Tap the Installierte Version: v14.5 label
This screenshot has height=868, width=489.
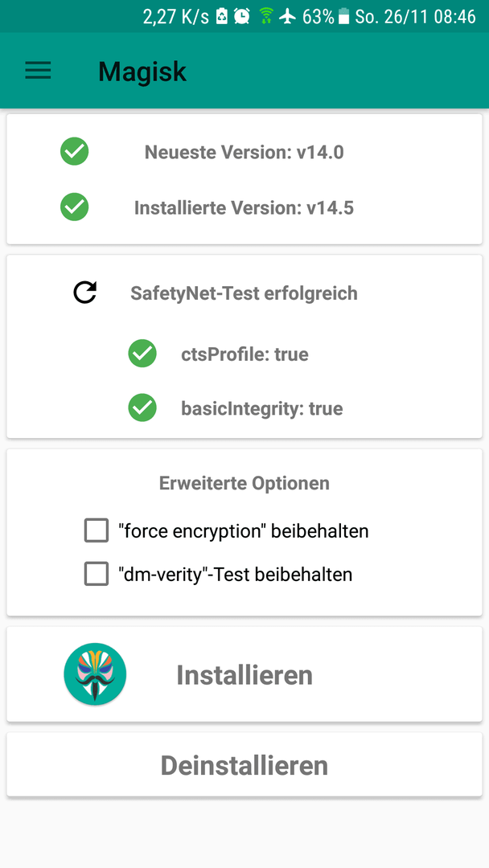click(x=244, y=207)
